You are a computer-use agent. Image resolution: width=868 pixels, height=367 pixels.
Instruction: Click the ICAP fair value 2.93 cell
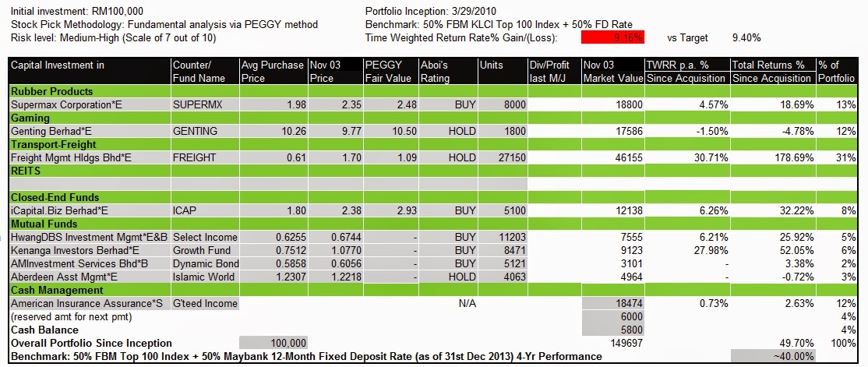391,211
